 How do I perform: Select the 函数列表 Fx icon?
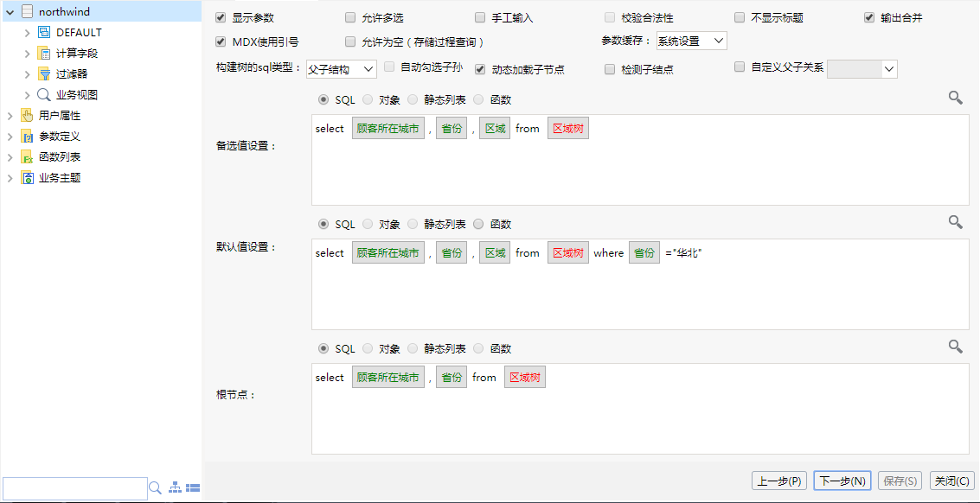coord(27,156)
